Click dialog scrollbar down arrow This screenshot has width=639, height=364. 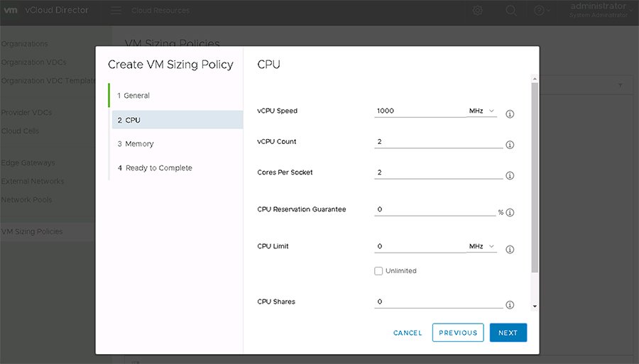click(535, 307)
